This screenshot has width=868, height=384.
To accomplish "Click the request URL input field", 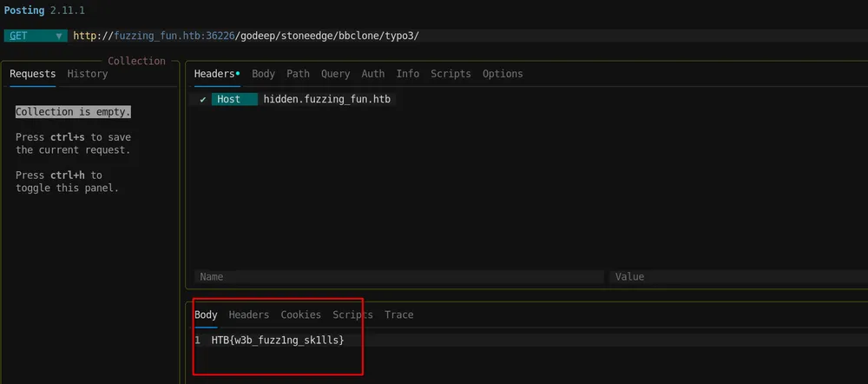I will tap(468, 36).
